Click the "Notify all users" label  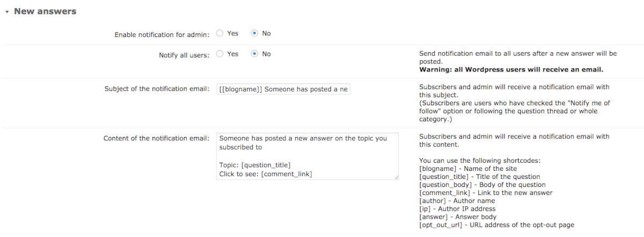[184, 55]
